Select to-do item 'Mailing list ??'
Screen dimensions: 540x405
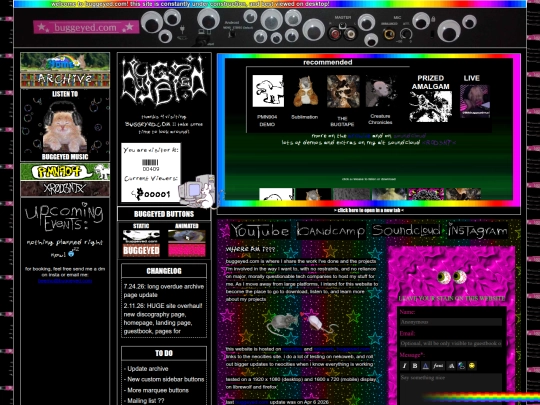point(144,401)
